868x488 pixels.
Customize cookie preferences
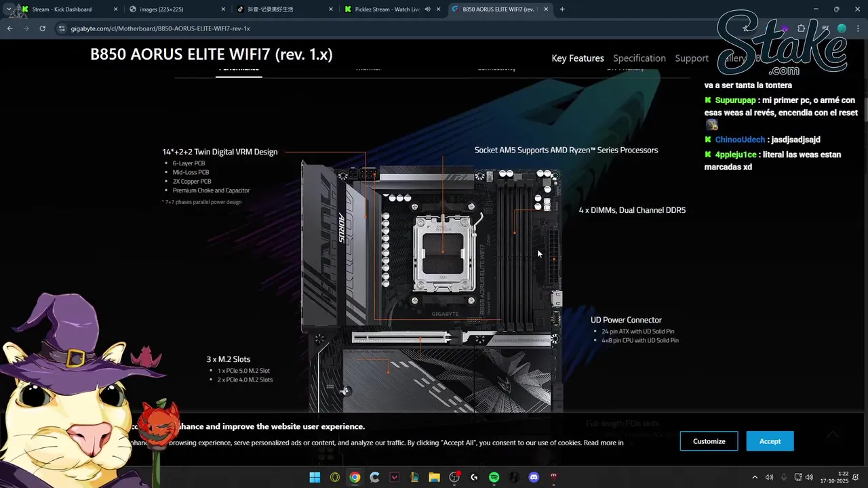tap(709, 441)
